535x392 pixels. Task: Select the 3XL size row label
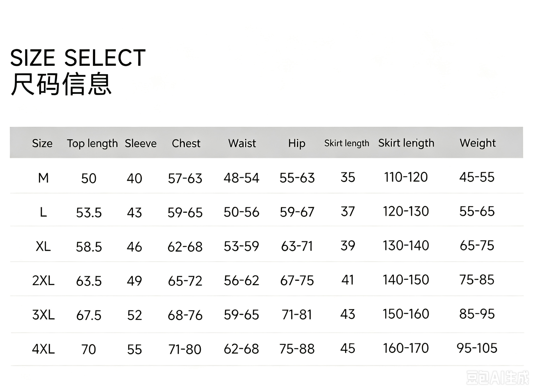click(x=43, y=315)
